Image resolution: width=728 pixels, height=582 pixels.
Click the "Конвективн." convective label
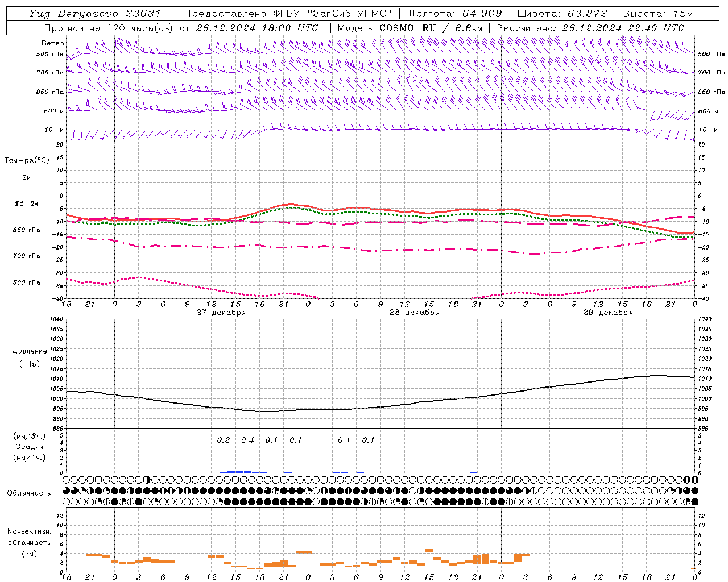click(x=29, y=531)
